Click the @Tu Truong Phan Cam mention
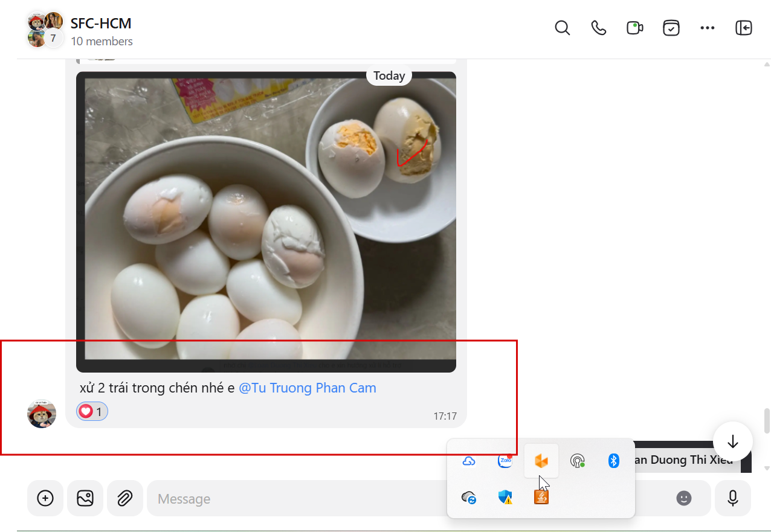 point(308,388)
